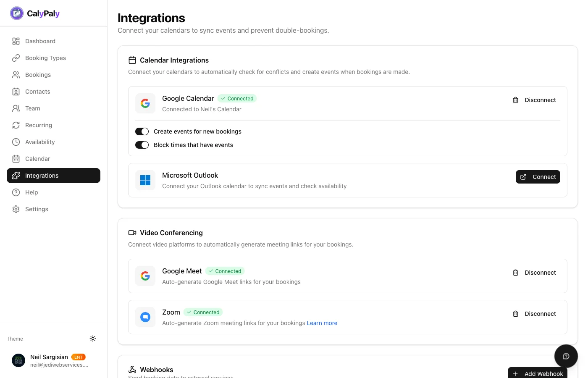Screen dimensions: 588x378
Task: Select the Booking Types link icon
Action: coord(16,58)
